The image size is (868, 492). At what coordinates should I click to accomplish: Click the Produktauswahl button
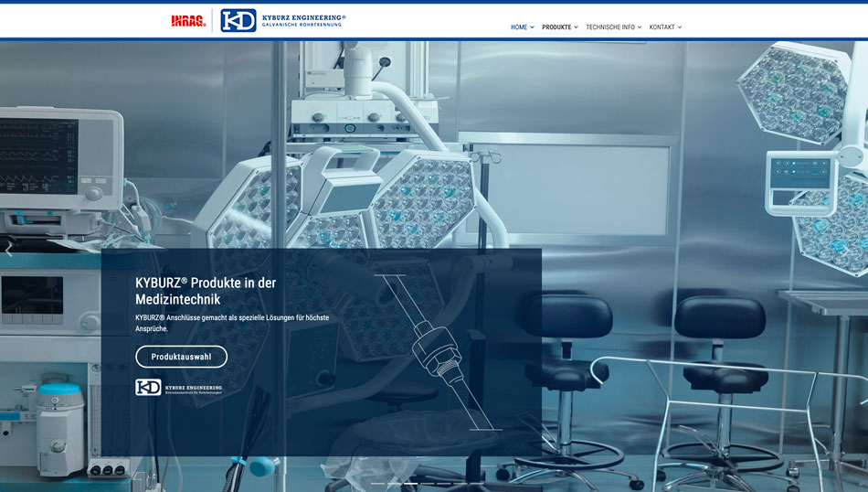181,357
